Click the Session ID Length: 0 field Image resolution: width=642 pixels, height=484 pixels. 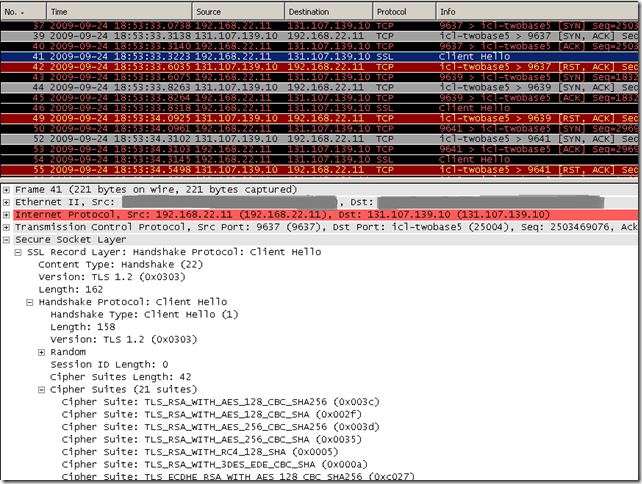click(x=109, y=365)
